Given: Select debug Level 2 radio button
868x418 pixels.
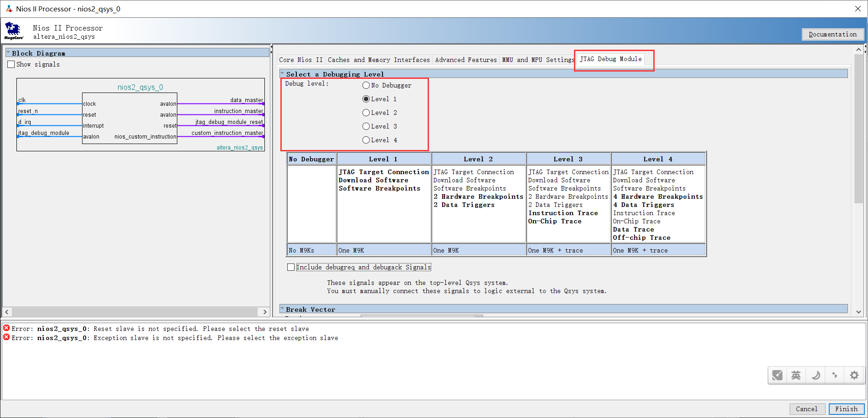Looking at the screenshot, I should coord(366,113).
